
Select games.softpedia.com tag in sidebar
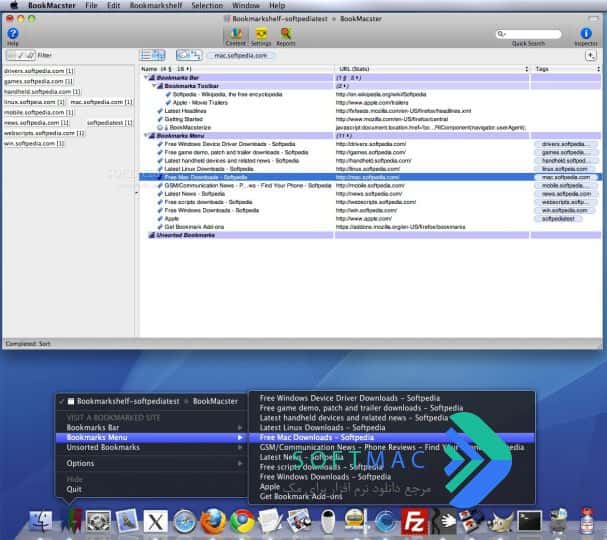pyautogui.click(x=38, y=81)
